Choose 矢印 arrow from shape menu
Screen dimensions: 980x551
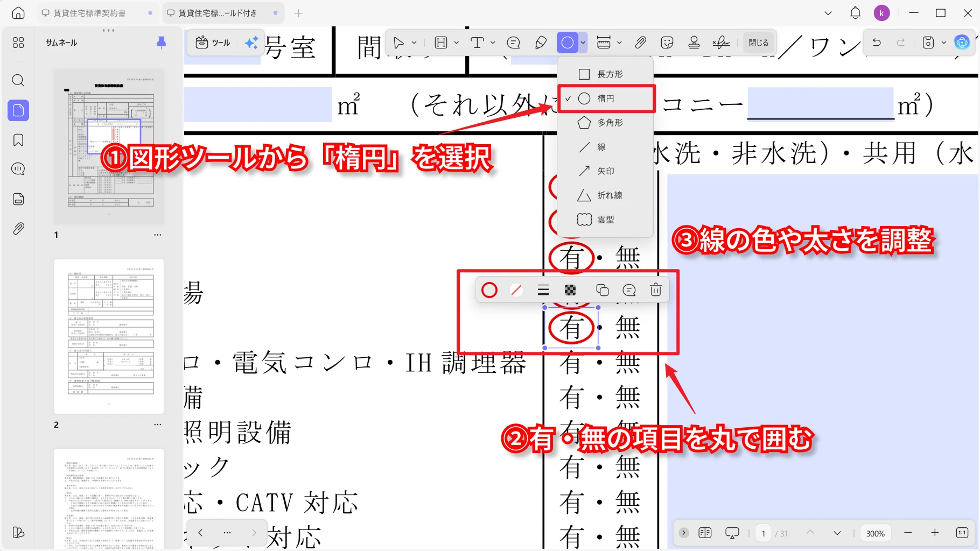pyautogui.click(x=605, y=171)
